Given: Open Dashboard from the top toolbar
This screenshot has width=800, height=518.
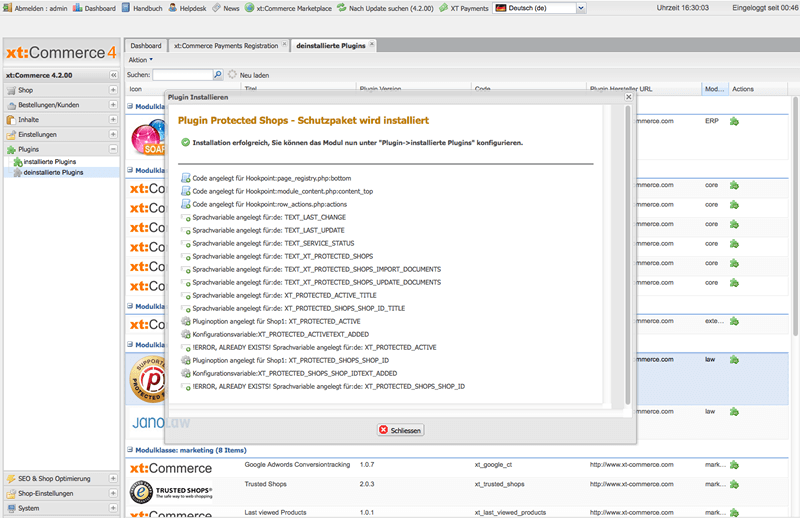Looking at the screenshot, I should coord(94,8).
